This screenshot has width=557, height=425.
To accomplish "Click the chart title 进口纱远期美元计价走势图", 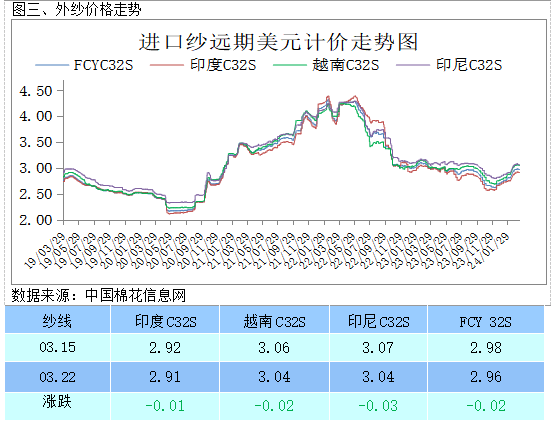I will [278, 42].
